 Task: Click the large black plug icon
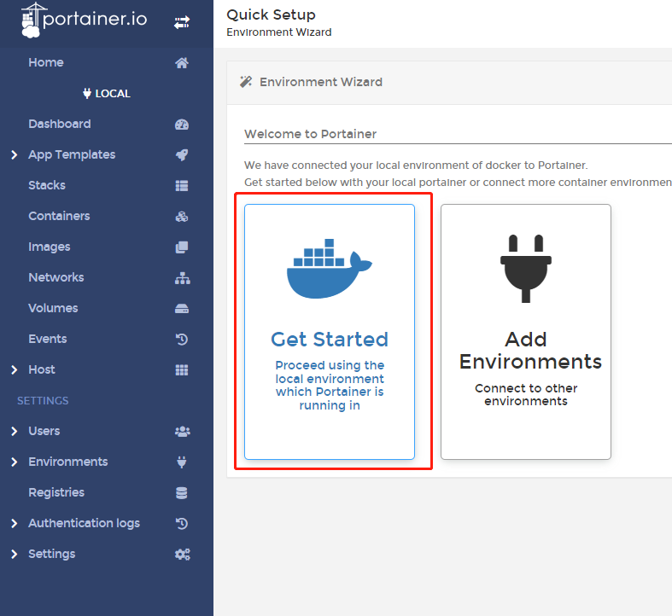click(526, 268)
